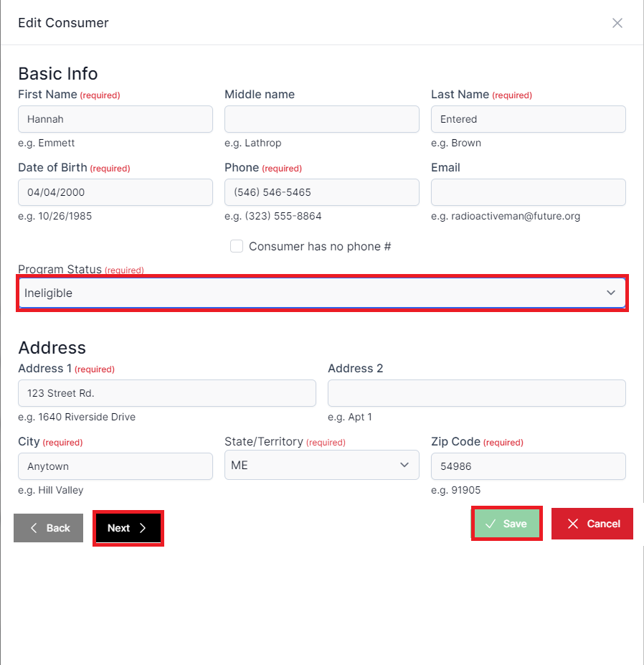Expand the State/Territory dropdown
The height and width of the screenshot is (665, 644).
coord(321,466)
